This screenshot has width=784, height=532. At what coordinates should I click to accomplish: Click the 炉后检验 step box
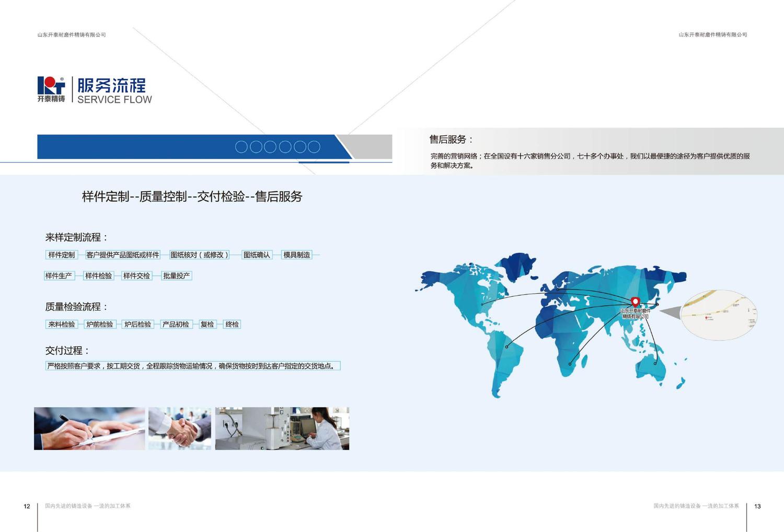[x=138, y=324]
